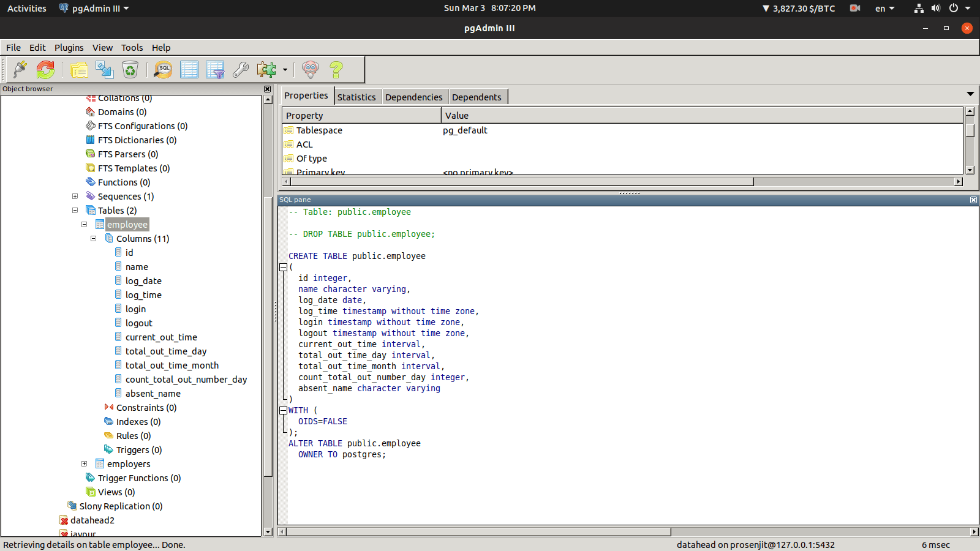The width and height of the screenshot is (980, 551).
Task: Open the properties tabs dropdown arrow
Action: click(x=970, y=94)
